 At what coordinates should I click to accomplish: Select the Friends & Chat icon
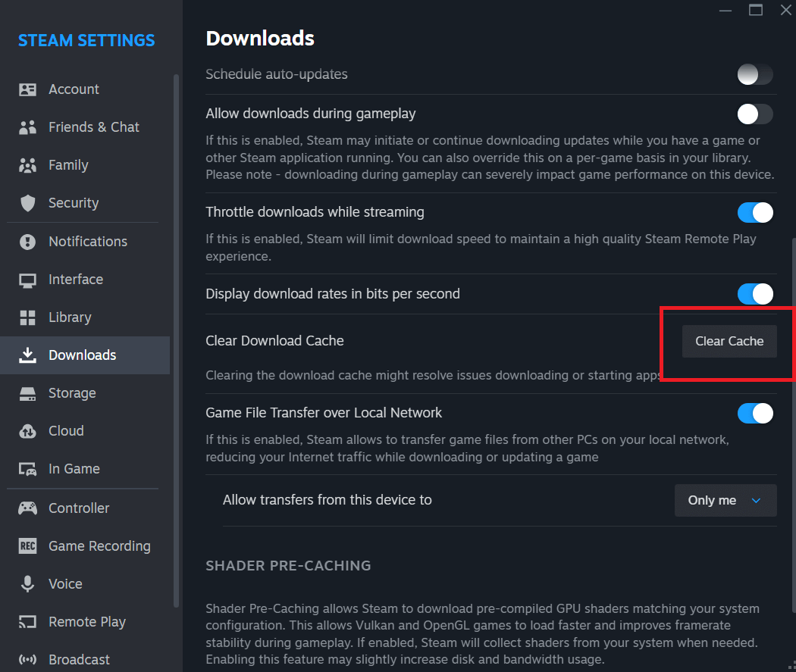tap(28, 127)
